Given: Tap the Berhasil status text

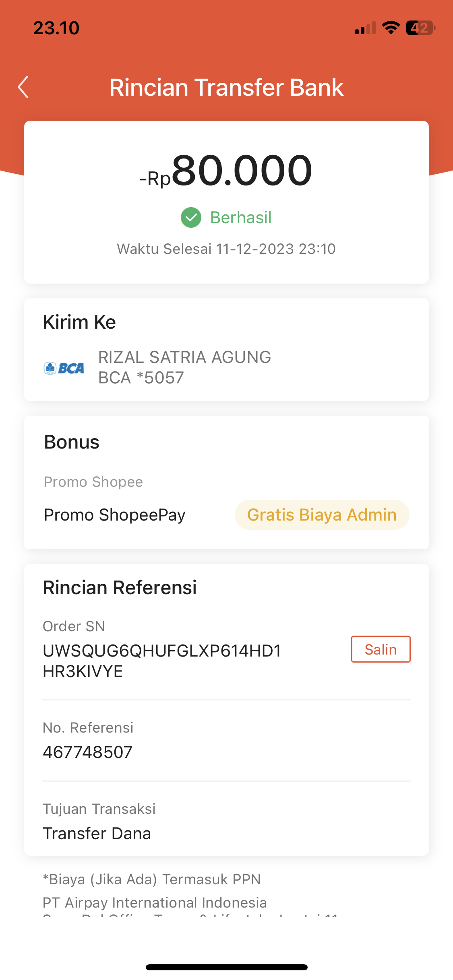Looking at the screenshot, I should [241, 218].
